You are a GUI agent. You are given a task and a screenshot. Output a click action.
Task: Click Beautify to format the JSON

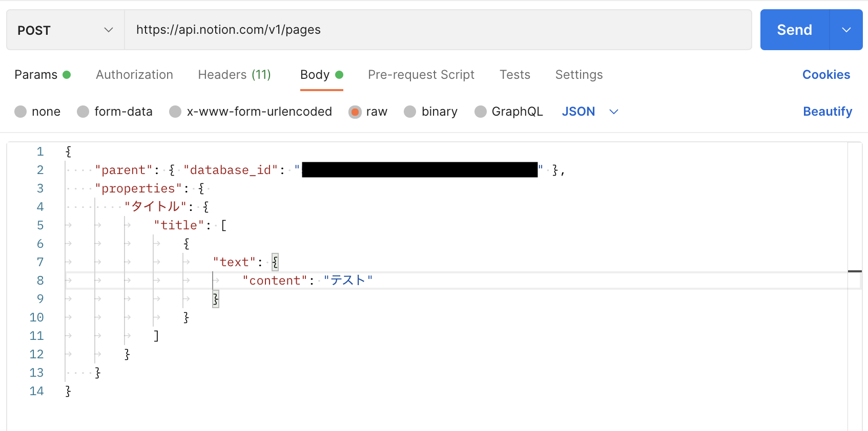point(828,112)
